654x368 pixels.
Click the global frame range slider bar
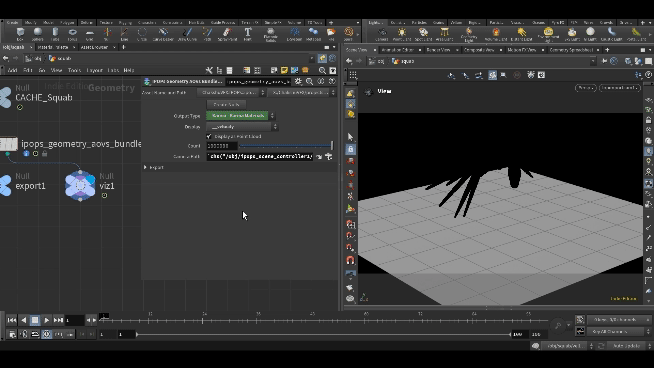[323, 334]
